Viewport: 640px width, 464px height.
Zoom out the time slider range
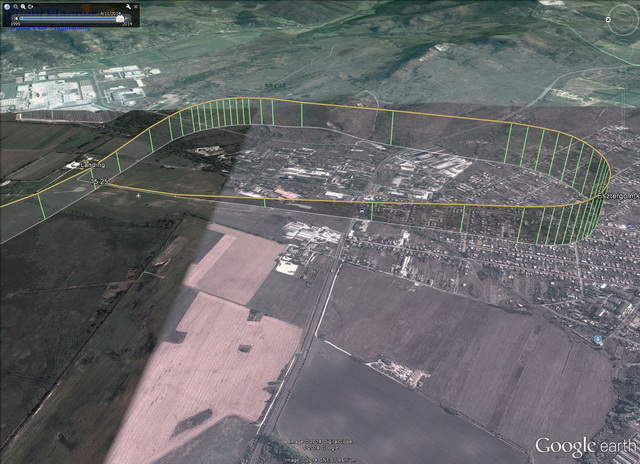point(16,7)
